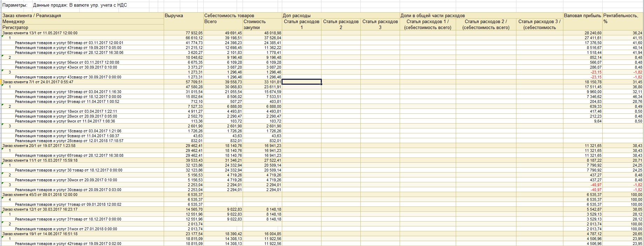The width and height of the screenshot is (644, 246).
Task: Click the 'Заказ клиента 7/1 от 24.01.2017' row label
Action: [38, 82]
